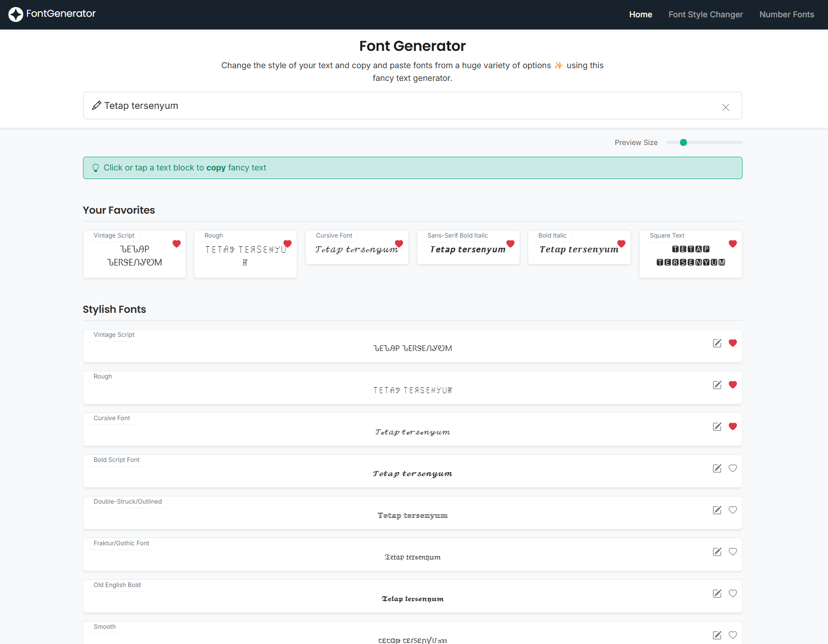Open edit icon for Vintage Script row
Image resolution: width=828 pixels, height=644 pixels.
[x=717, y=343]
